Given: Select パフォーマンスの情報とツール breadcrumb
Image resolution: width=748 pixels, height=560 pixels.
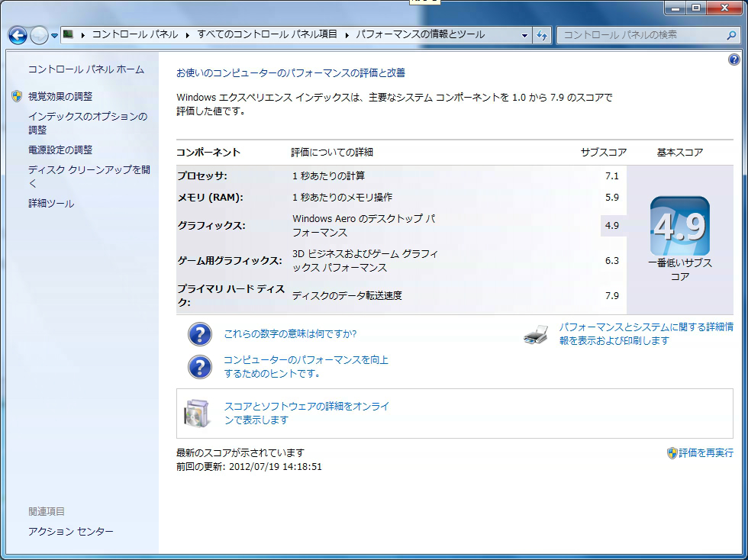Looking at the screenshot, I should 421,34.
